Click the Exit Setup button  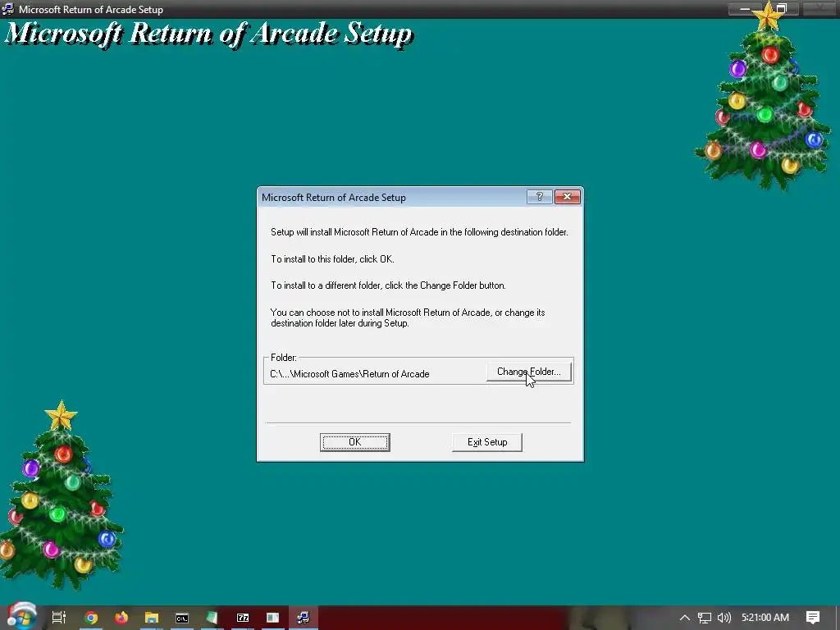[x=487, y=442]
